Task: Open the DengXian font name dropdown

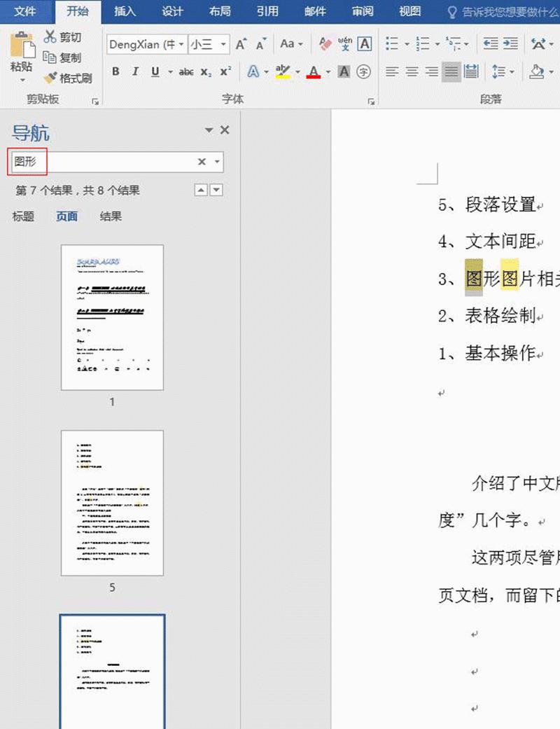Action: 181,44
